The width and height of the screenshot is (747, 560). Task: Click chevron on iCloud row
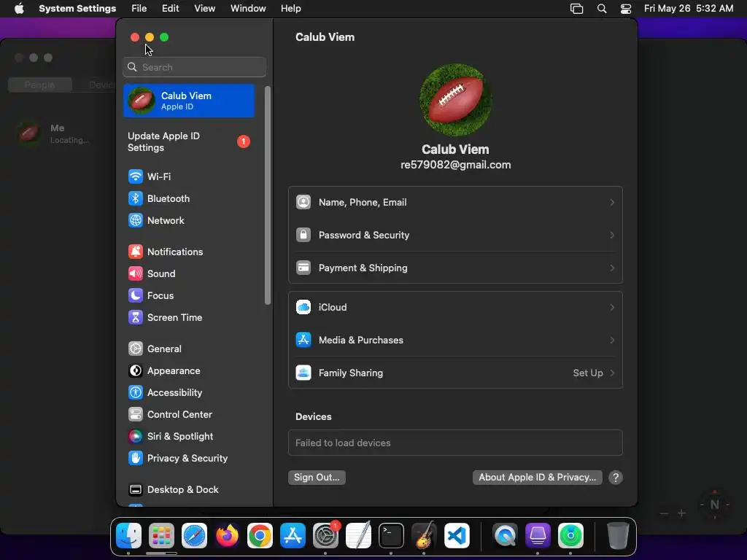click(612, 308)
